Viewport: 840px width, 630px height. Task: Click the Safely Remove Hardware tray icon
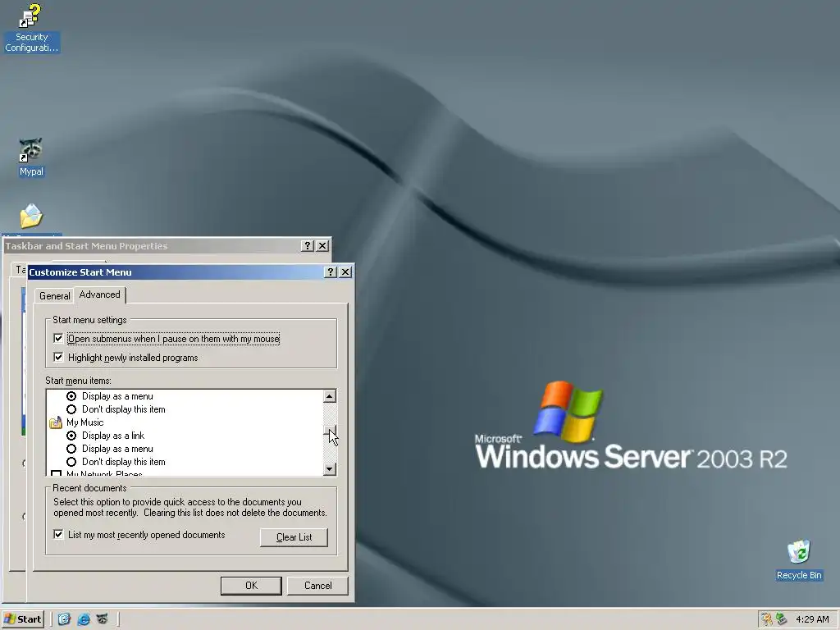pyautogui.click(x=781, y=619)
